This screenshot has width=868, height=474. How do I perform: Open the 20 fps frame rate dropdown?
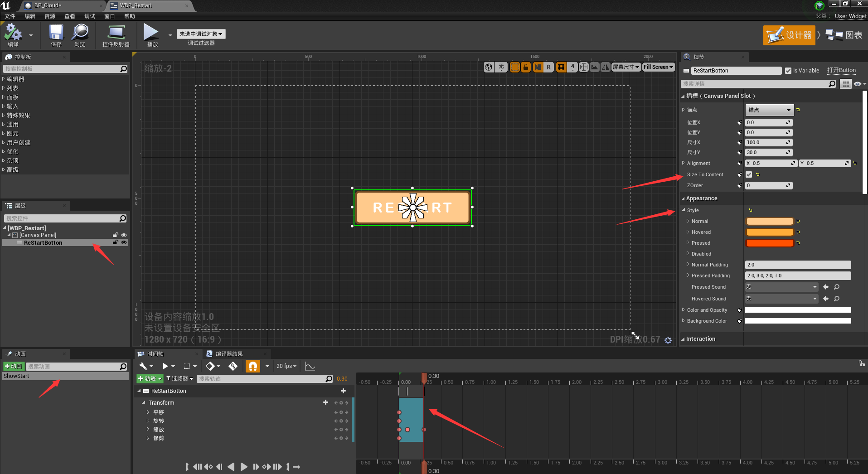286,366
